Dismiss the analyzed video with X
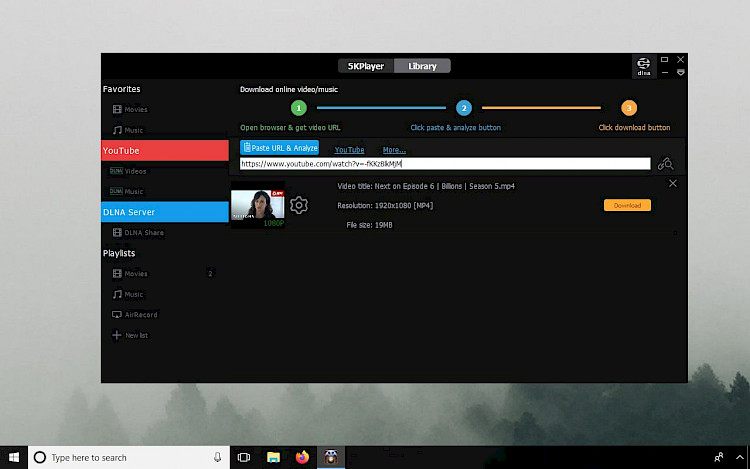The width and height of the screenshot is (750, 469). coord(673,183)
